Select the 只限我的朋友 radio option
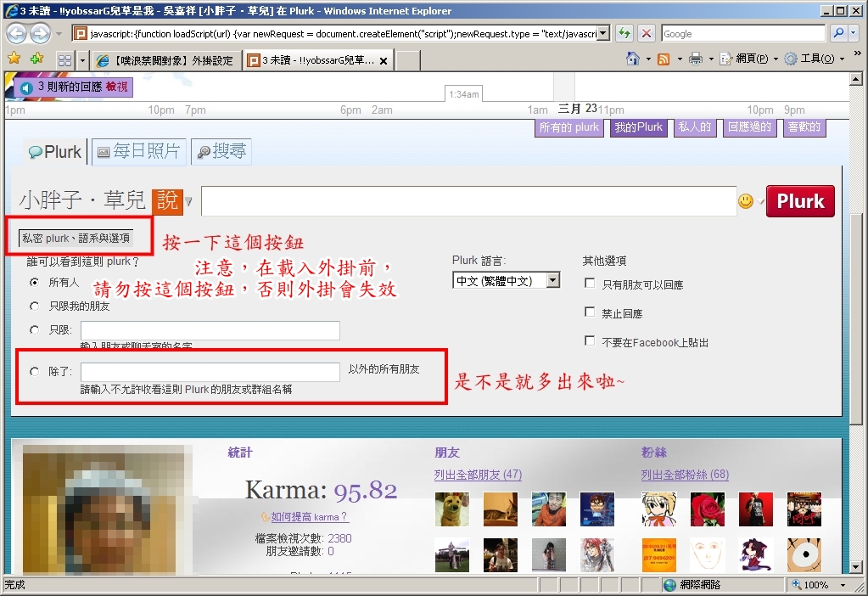868x596 pixels. coord(34,306)
